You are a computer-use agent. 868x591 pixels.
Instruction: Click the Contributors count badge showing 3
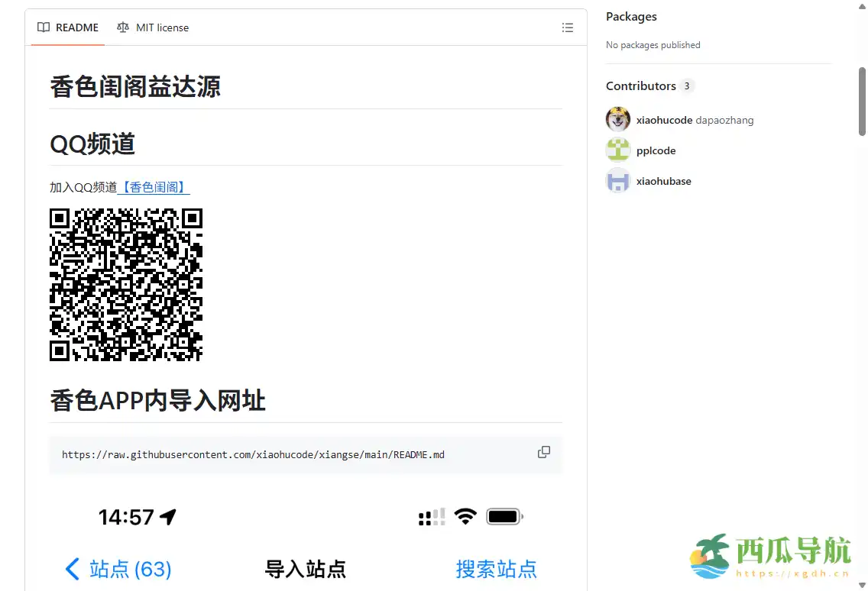[686, 86]
